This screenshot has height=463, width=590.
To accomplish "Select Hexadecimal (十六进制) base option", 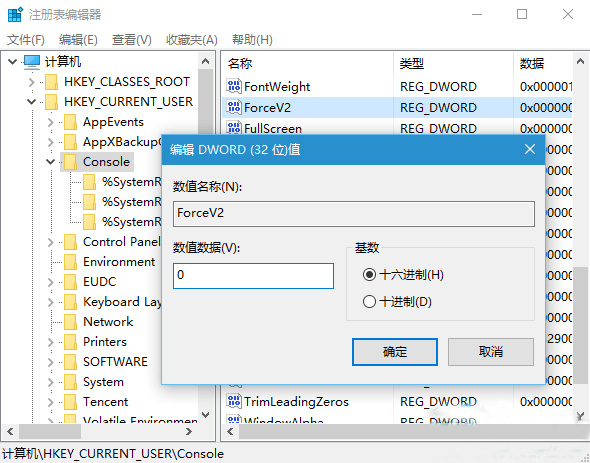I will (369, 275).
